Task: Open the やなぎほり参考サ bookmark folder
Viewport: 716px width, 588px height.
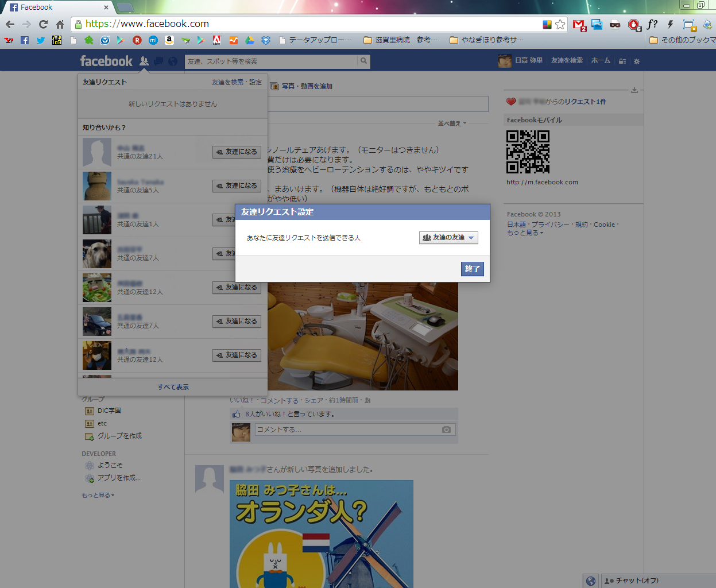Action: [x=486, y=40]
